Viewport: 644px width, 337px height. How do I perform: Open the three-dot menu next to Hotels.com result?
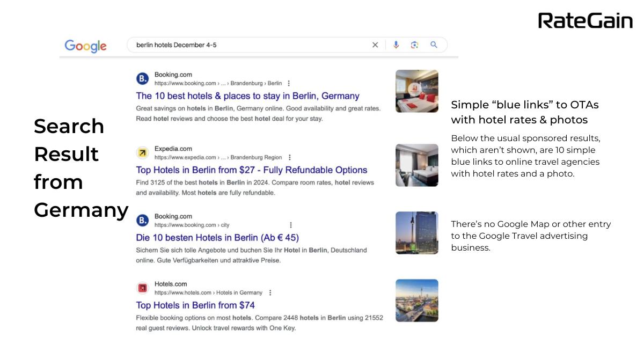(270, 292)
